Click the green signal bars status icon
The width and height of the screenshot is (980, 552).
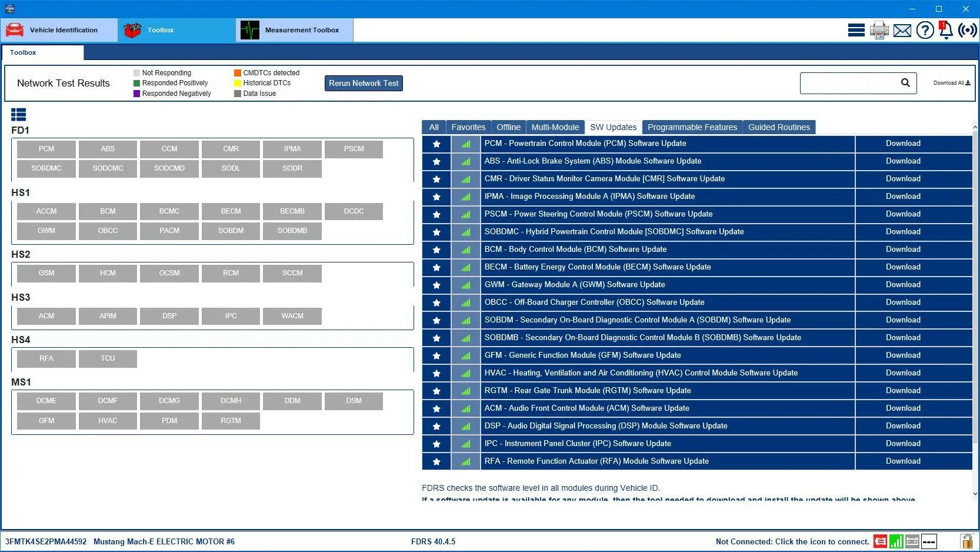pos(896,541)
